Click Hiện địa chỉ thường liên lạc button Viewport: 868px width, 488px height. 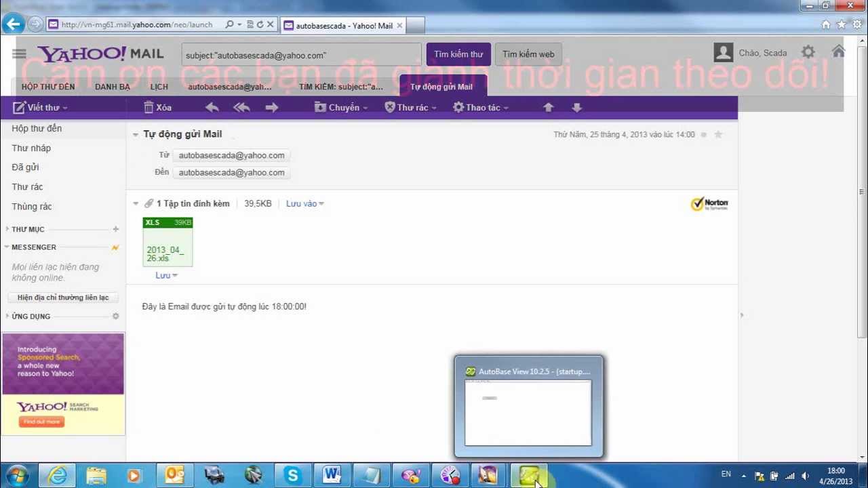point(63,298)
